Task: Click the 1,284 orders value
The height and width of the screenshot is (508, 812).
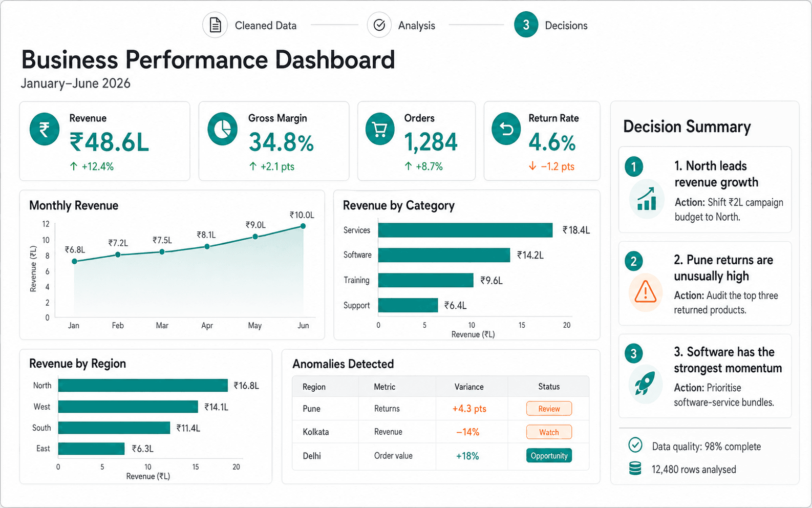Action: 431,142
